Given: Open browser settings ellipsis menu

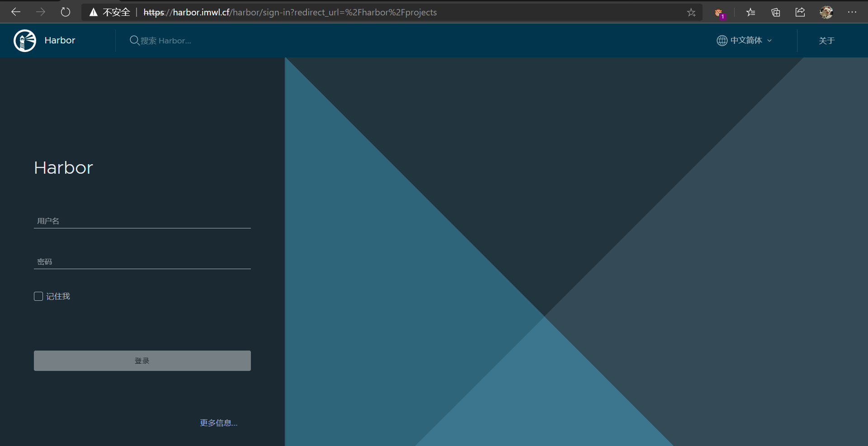Looking at the screenshot, I should coord(852,12).
